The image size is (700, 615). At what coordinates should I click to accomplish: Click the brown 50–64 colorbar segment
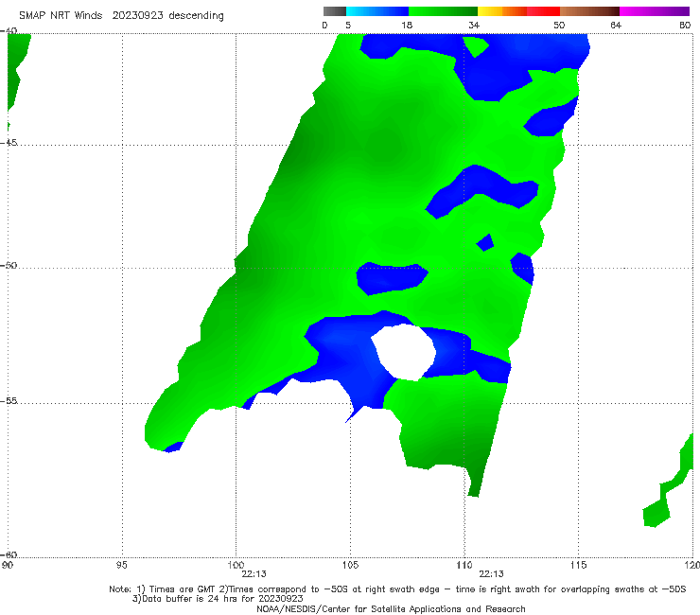point(589,11)
